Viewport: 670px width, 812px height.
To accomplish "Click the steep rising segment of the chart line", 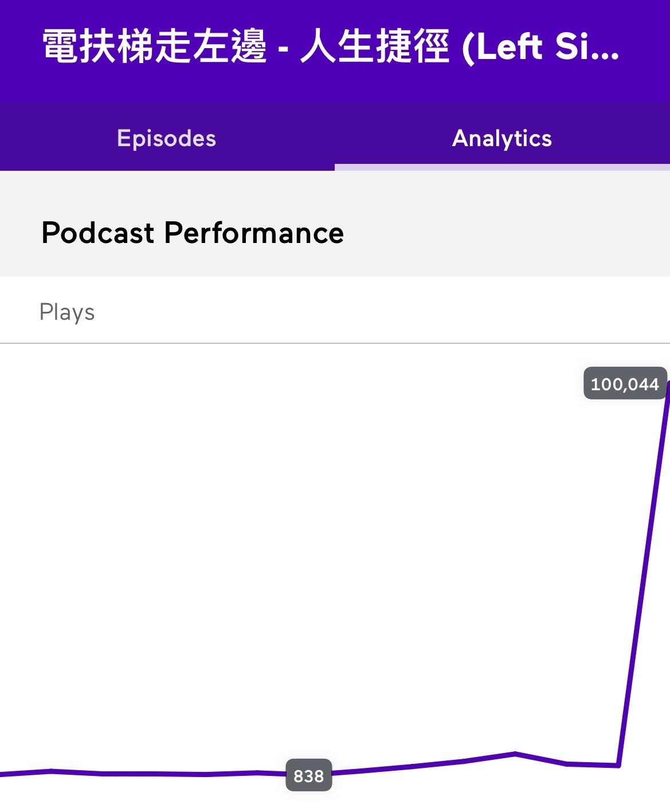I will [x=643, y=573].
